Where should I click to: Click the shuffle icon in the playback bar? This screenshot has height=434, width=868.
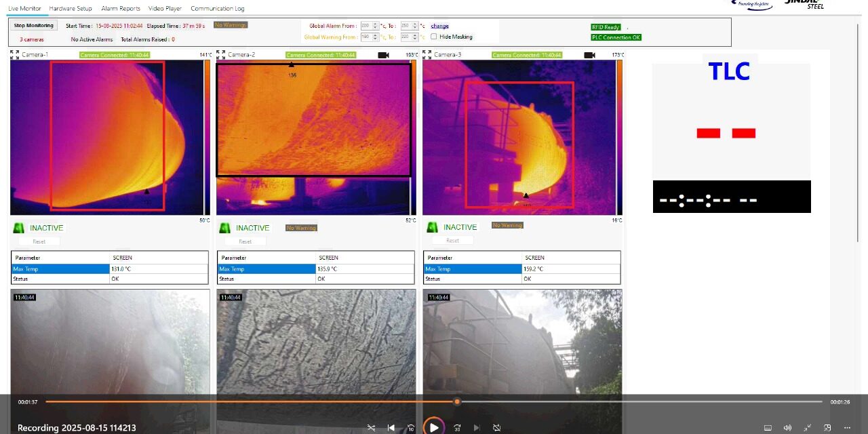click(371, 427)
